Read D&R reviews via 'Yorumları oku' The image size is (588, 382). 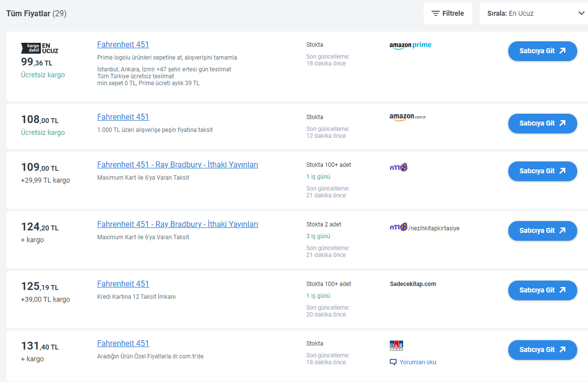(x=418, y=362)
